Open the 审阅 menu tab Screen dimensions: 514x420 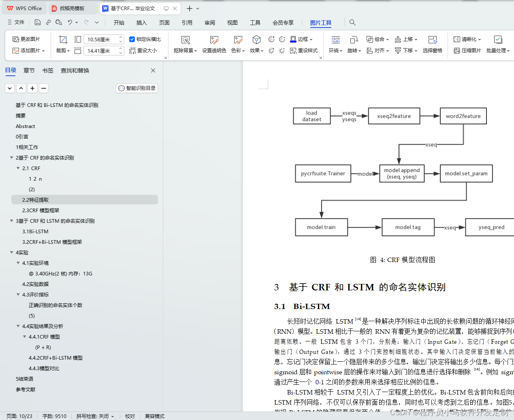210,23
